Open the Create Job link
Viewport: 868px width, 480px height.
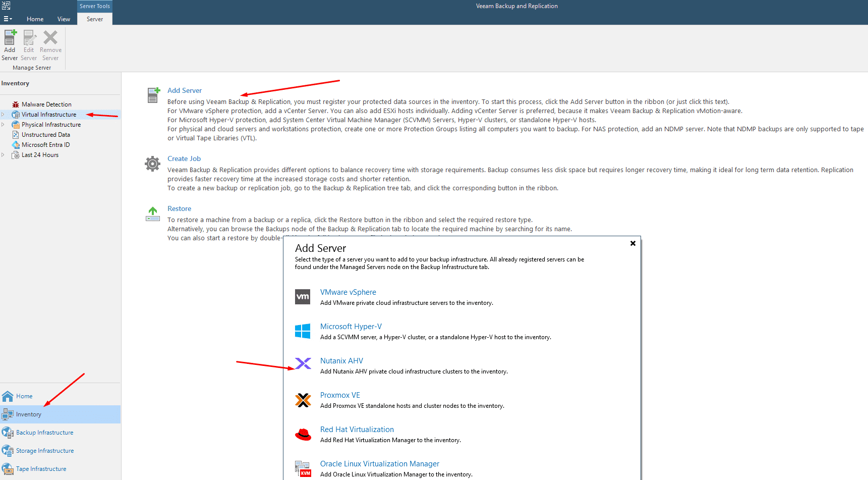pyautogui.click(x=184, y=158)
